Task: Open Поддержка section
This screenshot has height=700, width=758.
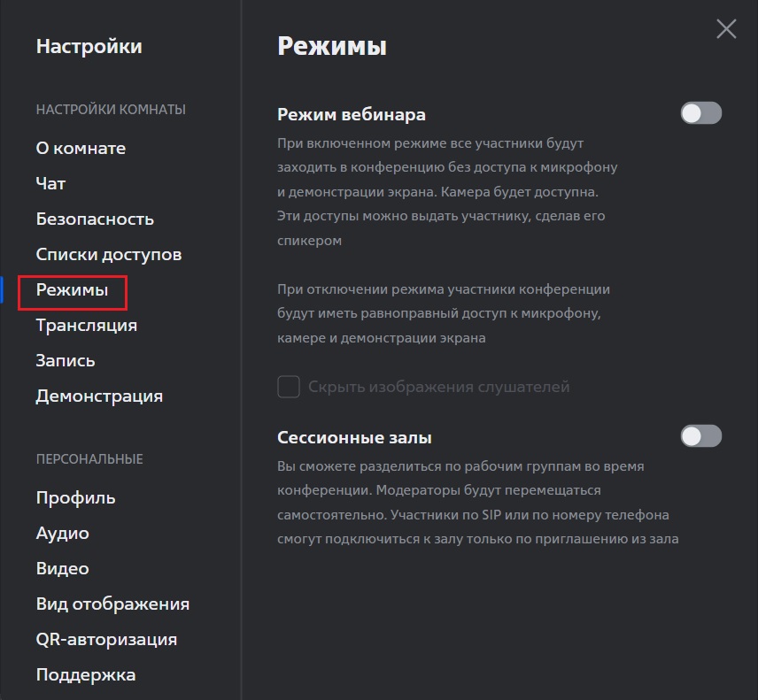Action: pos(86,674)
